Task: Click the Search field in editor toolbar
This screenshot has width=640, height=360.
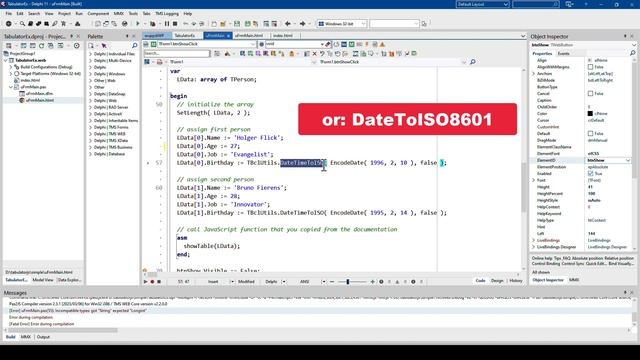Action: (177, 53)
